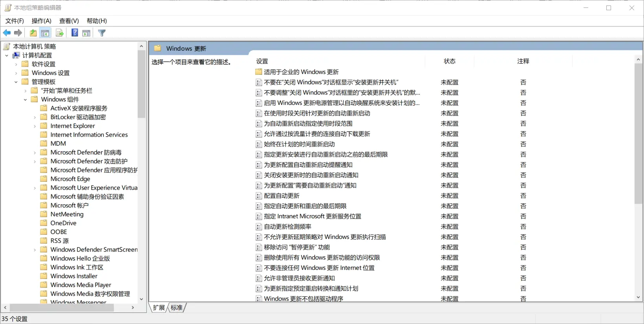Click the 本地计算机 策略 root icon
Image resolution: width=644 pixels, height=324 pixels.
pos(7,46)
